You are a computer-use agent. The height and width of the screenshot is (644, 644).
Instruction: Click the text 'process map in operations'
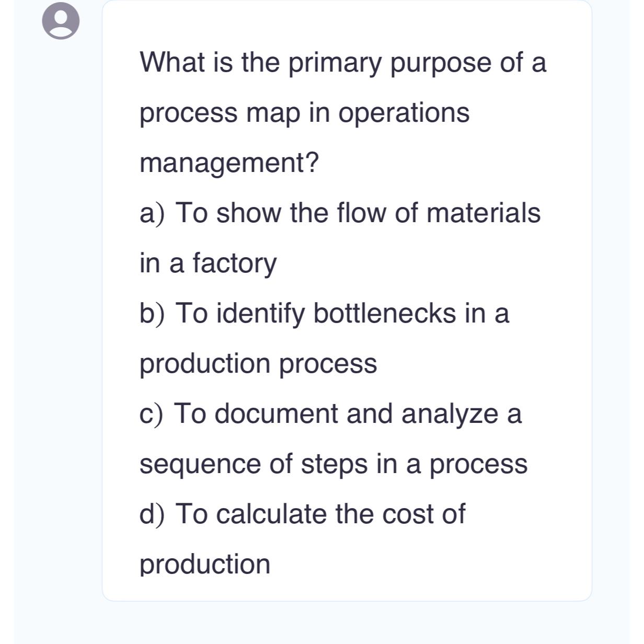(x=304, y=113)
